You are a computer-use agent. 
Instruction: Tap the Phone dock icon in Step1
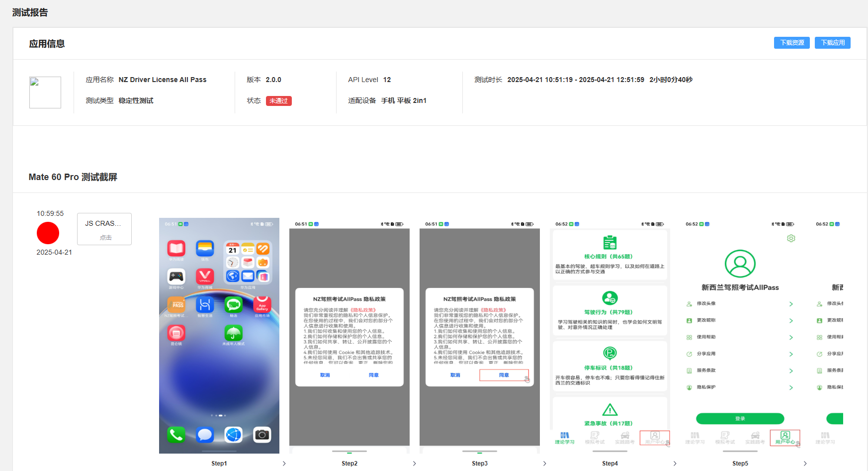pos(176,435)
